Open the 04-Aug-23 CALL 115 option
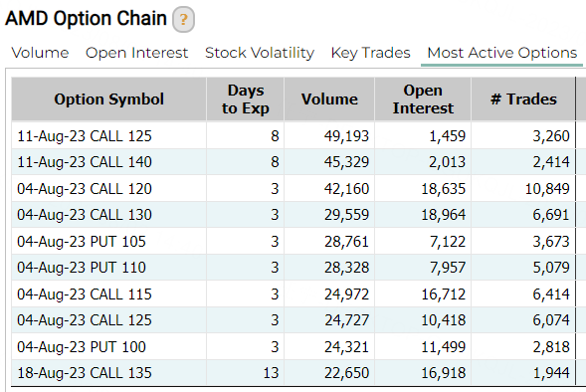The width and height of the screenshot is (586, 392). (85, 294)
